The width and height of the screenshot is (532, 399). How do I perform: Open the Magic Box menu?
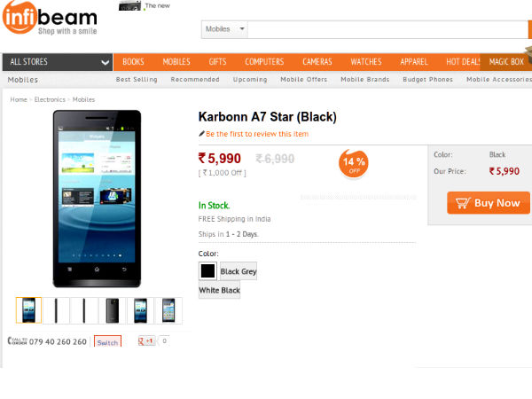(506, 62)
